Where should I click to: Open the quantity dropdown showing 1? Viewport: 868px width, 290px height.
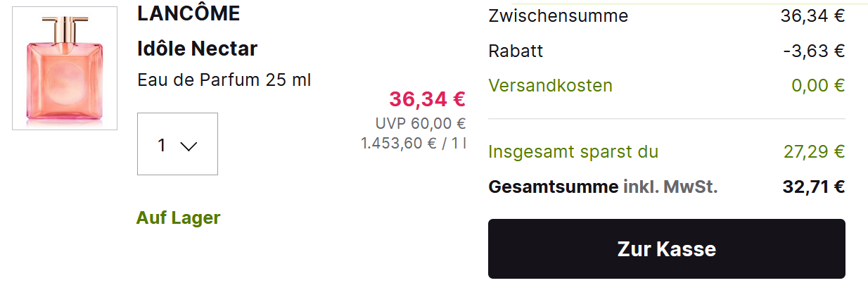(177, 144)
